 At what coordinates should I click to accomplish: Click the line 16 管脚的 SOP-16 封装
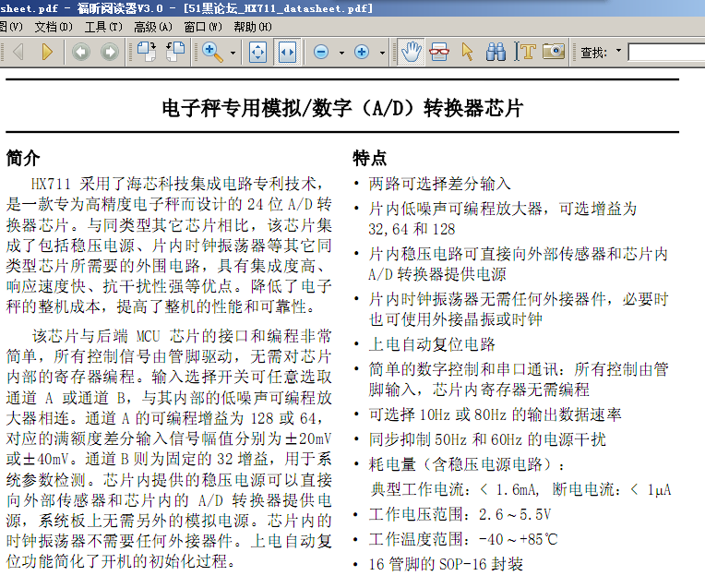click(446, 564)
